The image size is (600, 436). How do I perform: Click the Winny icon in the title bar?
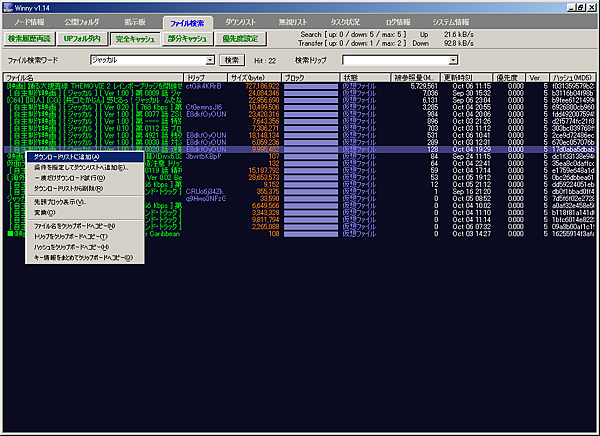(7, 8)
